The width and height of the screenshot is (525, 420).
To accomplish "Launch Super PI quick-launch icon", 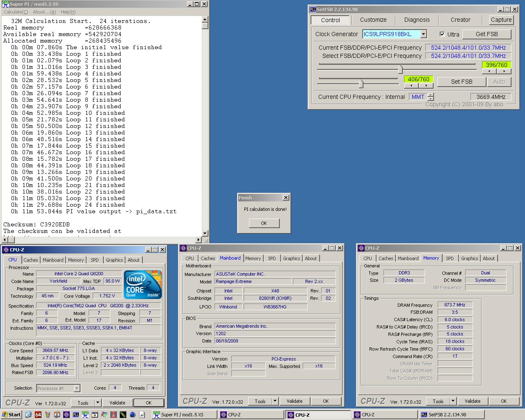I will click(85, 415).
